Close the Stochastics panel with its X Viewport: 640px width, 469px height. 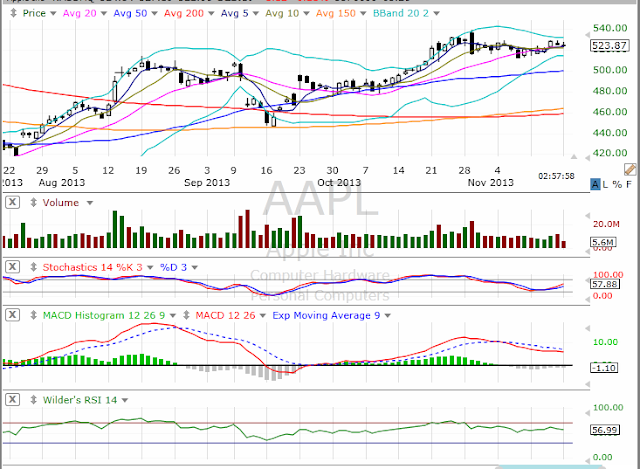pyautogui.click(x=13, y=267)
